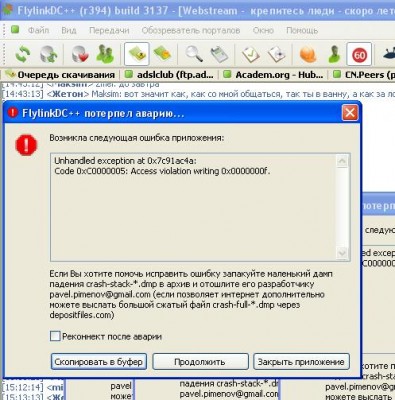This screenshot has height=400, width=395.
Task: Click Скопировать в буфер button
Action: click(99, 362)
